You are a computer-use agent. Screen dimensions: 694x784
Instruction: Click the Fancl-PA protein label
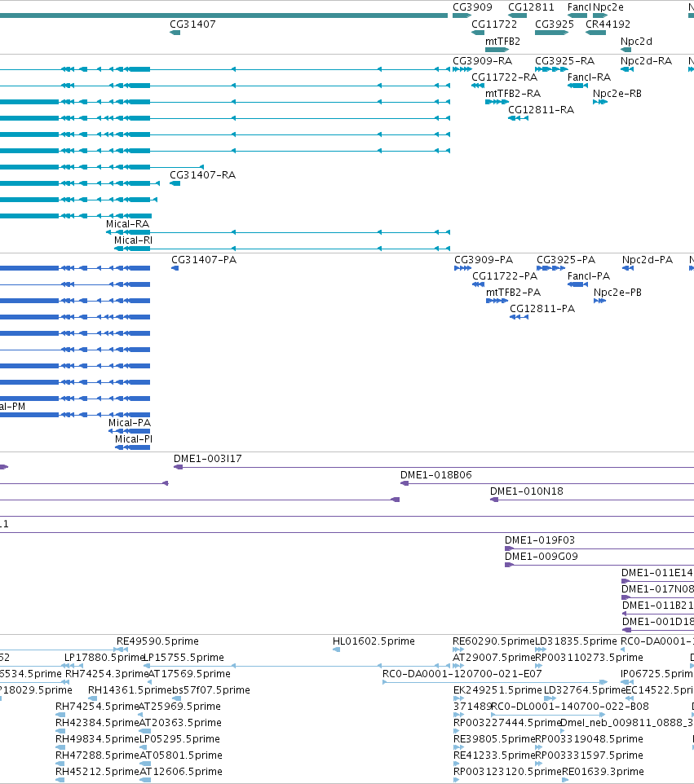589,276
